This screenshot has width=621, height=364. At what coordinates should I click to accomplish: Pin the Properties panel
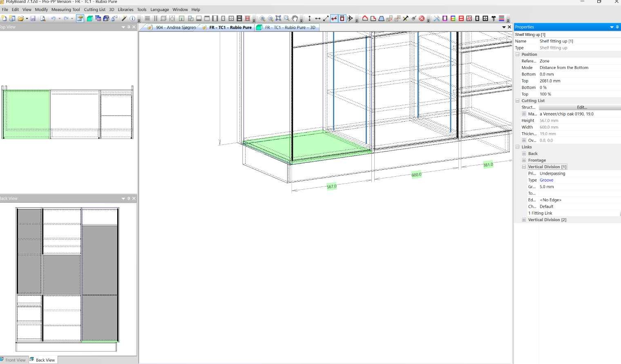[x=617, y=27]
